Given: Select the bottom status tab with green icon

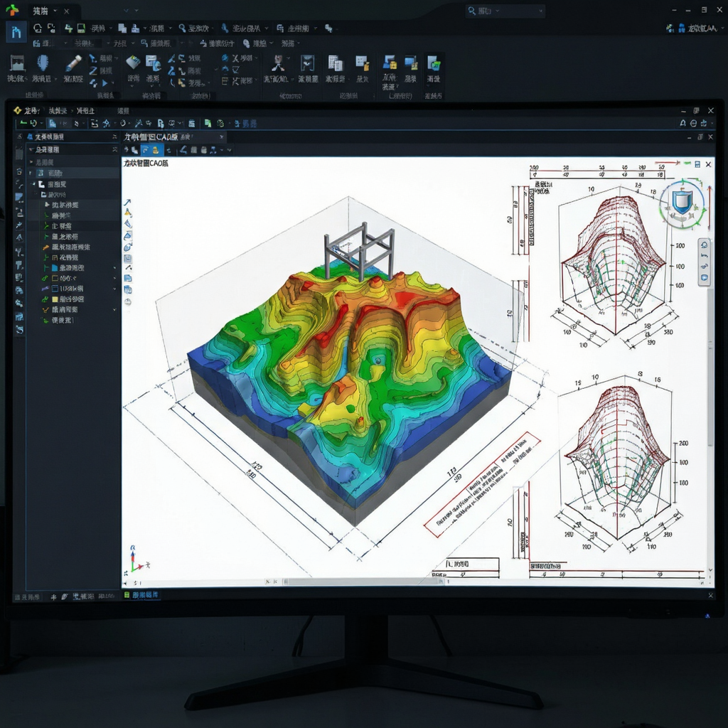Looking at the screenshot, I should 141,595.
